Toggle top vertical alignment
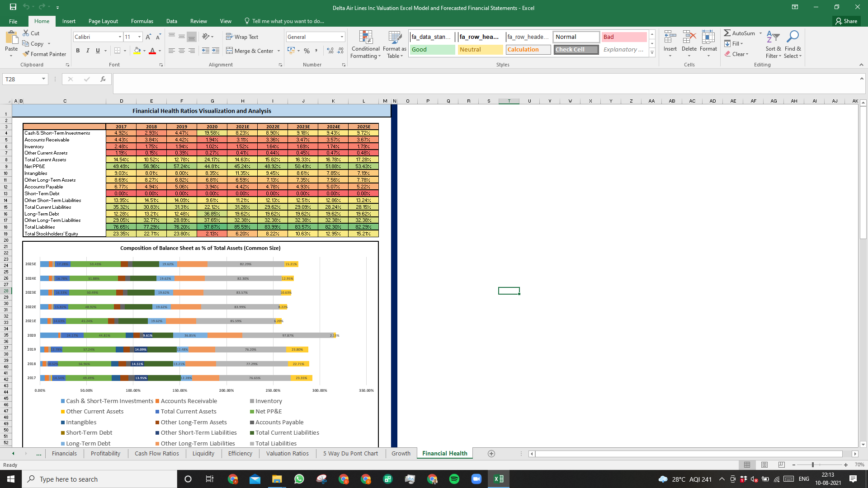 pos(172,37)
